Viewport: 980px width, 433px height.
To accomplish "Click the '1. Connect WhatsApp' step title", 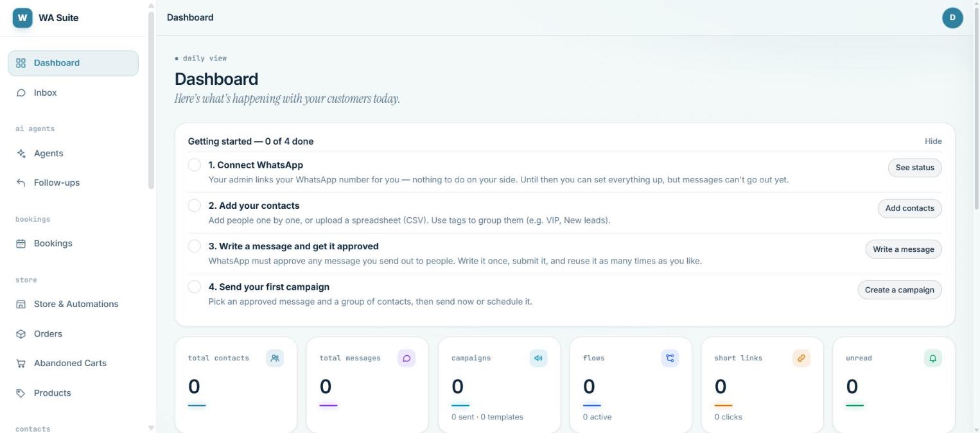I will (256, 165).
